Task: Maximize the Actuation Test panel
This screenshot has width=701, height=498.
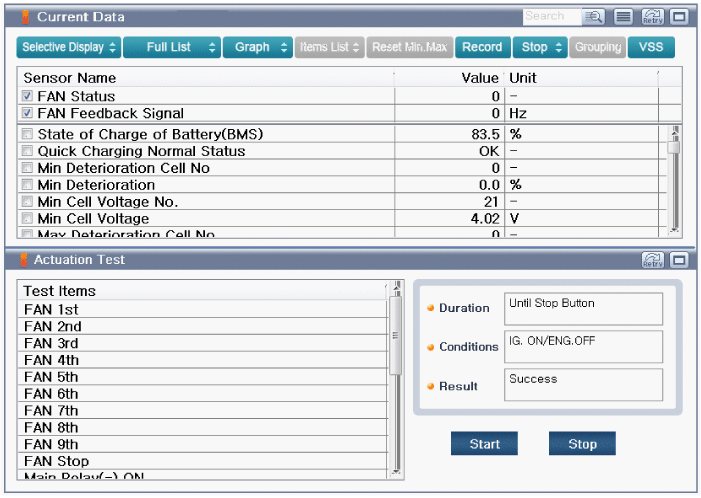Action: (x=679, y=260)
